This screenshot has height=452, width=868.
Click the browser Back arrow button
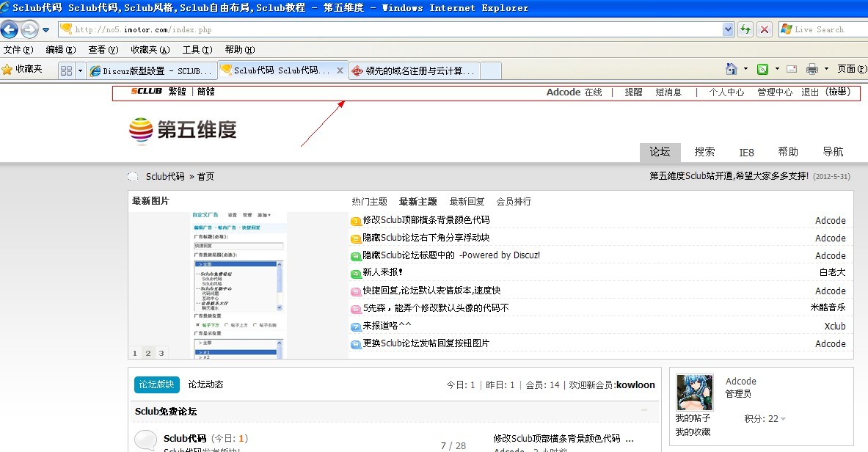coord(10,29)
